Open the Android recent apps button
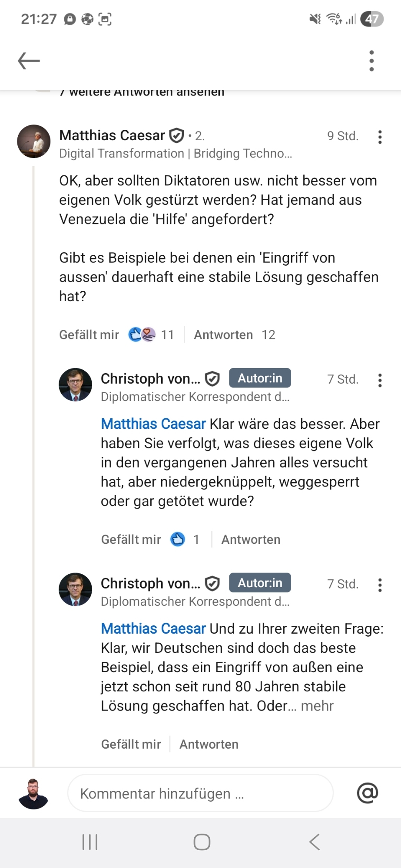This screenshot has width=401, height=868. pyautogui.click(x=90, y=842)
